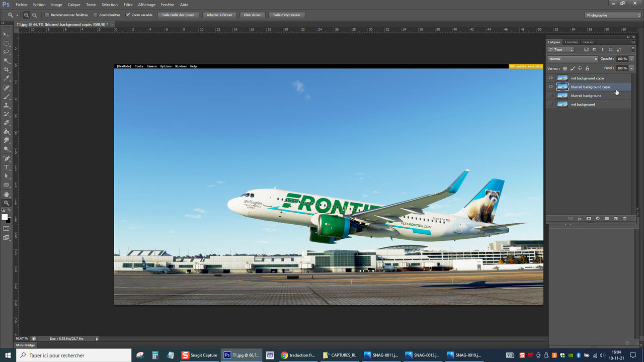Open the Opacité slider arrow
The image size is (644, 362).
tap(632, 59)
